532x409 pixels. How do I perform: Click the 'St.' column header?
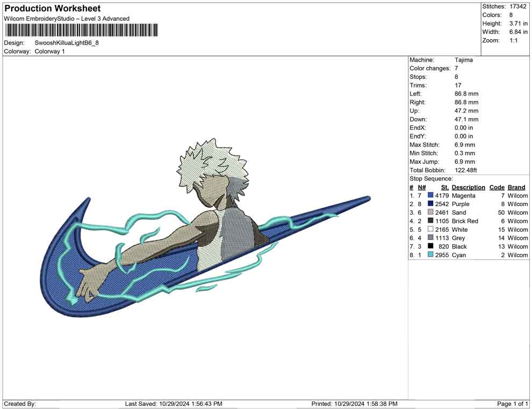click(445, 187)
